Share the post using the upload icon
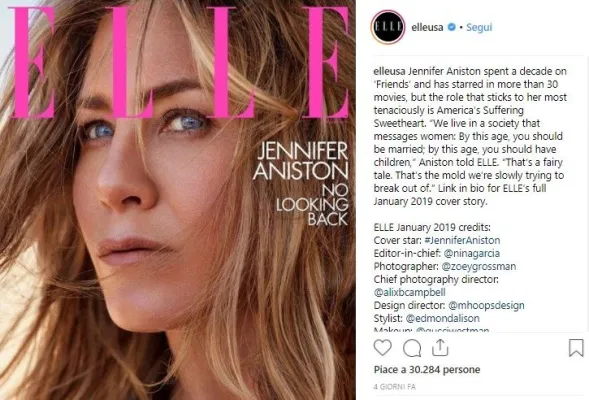589x400 pixels. pos(440,347)
